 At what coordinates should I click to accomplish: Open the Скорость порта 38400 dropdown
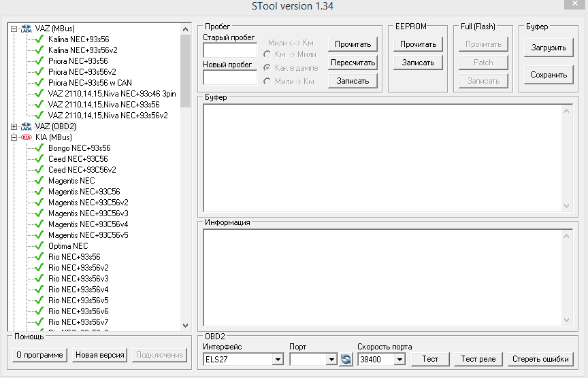(399, 360)
